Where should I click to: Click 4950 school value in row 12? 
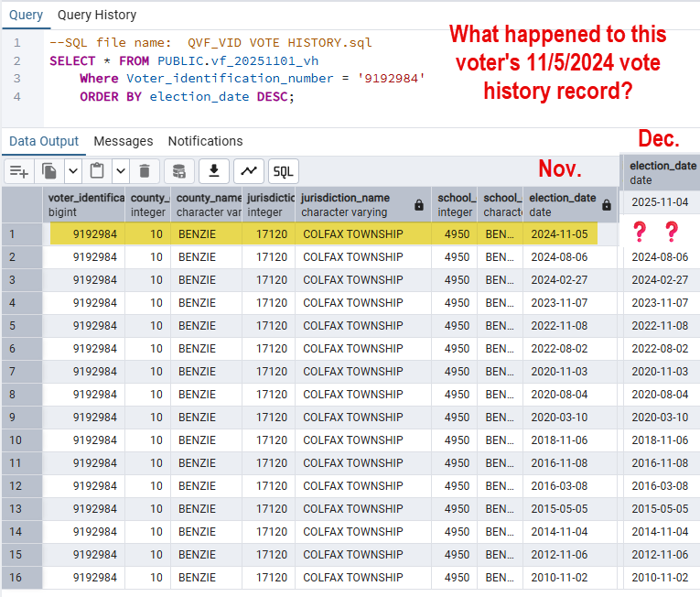pyautogui.click(x=457, y=485)
